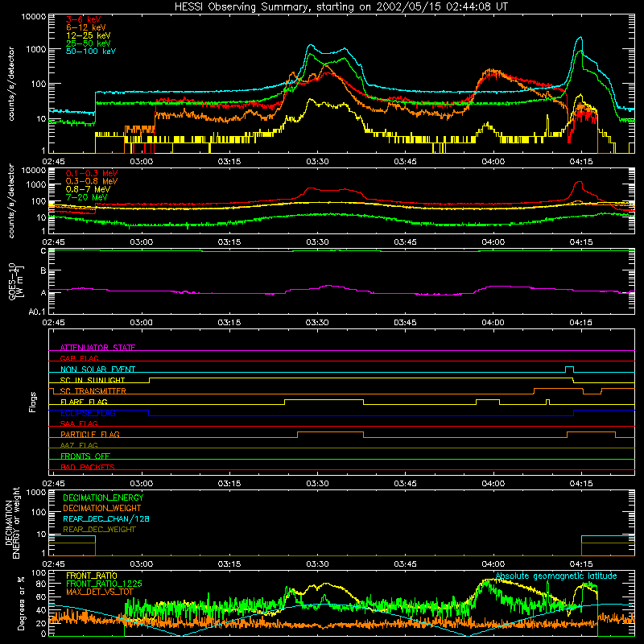Click the HESSI Observing Summary title
This screenshot has width=644, height=644.
pyautogui.click(x=341, y=6)
